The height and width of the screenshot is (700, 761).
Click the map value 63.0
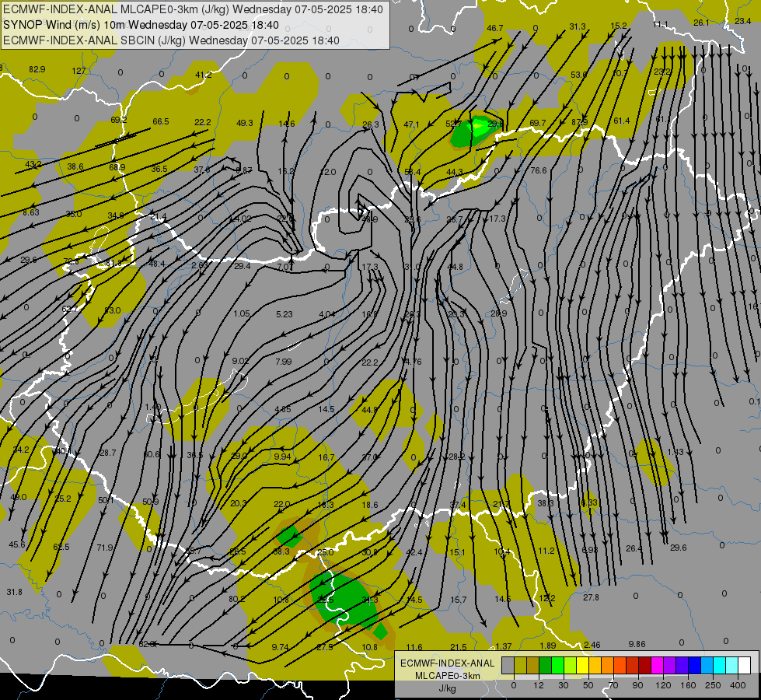(112, 310)
